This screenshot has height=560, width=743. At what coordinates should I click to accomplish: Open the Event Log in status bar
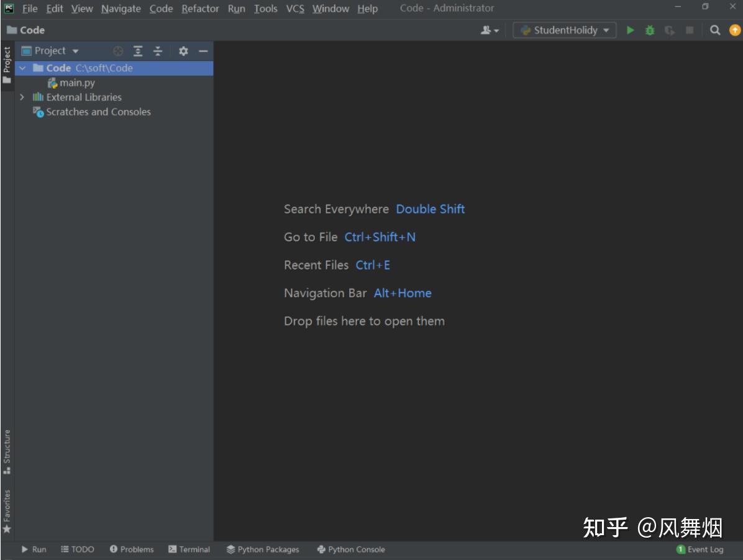[x=700, y=549]
